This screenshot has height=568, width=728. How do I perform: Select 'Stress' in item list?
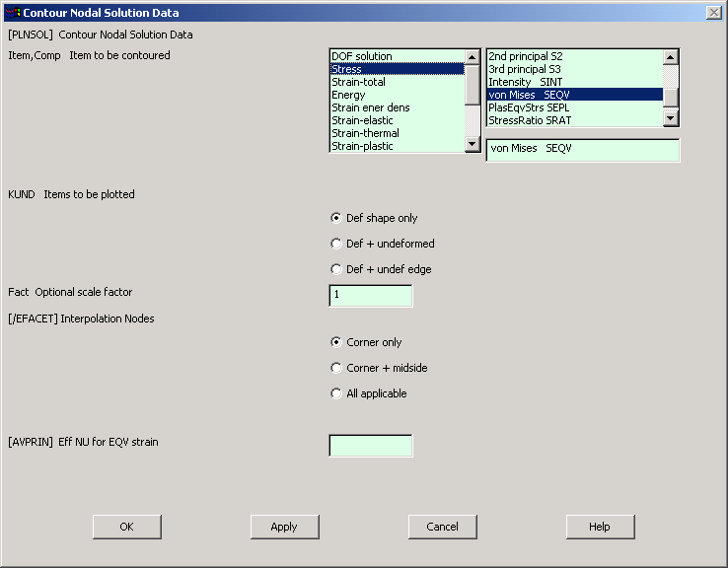click(x=398, y=69)
